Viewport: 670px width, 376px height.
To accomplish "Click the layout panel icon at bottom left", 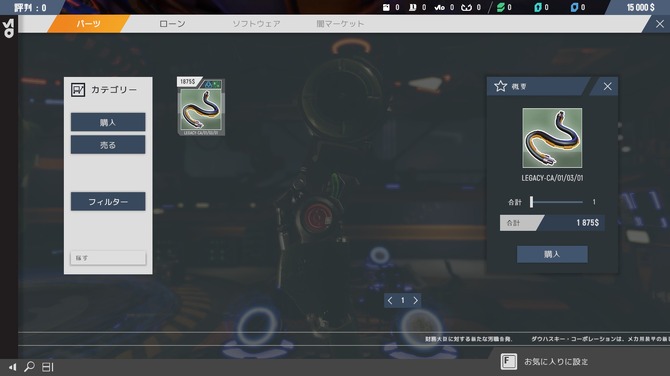I will (47, 367).
